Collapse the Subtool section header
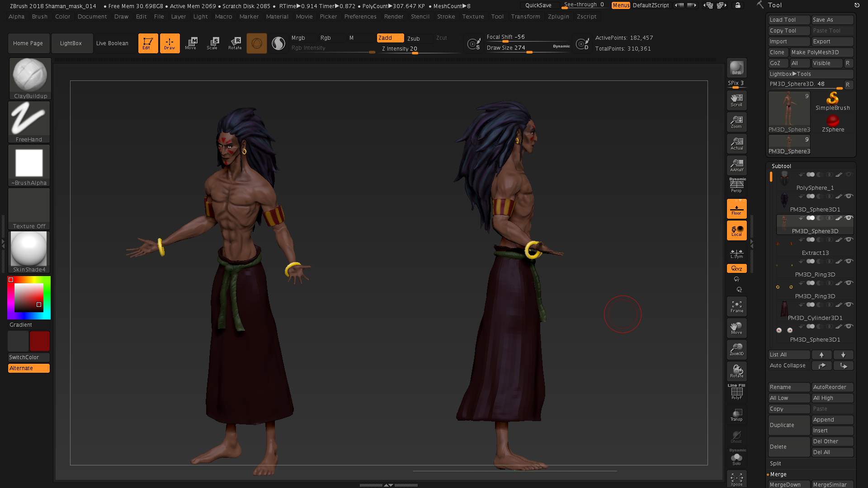The width and height of the screenshot is (868, 488). tap(781, 166)
